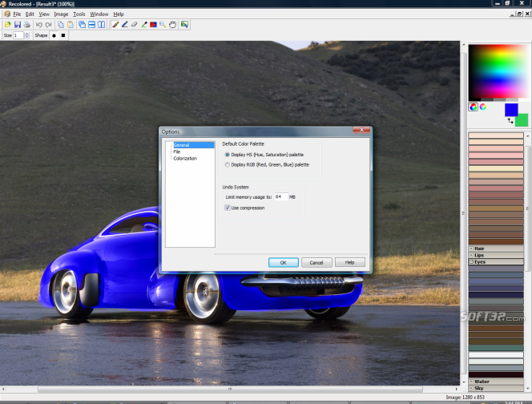532x404 pixels.
Task: Switch to the HS color wheel icon
Action: 483,107
